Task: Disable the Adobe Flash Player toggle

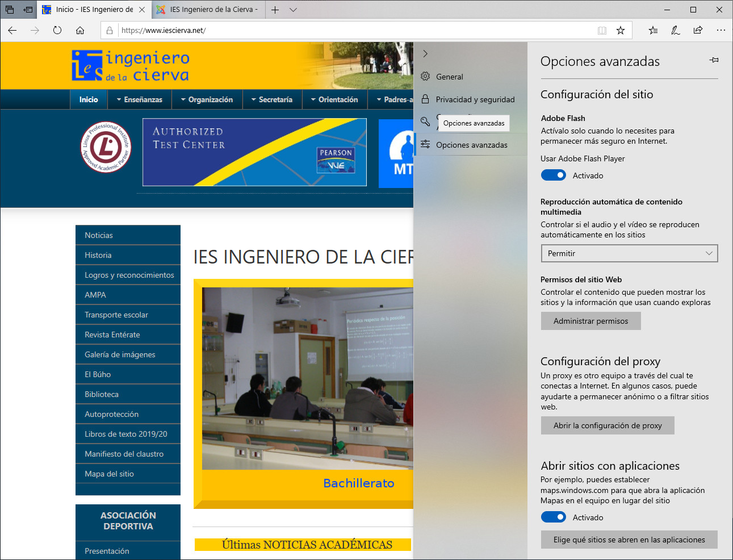Action: click(553, 175)
